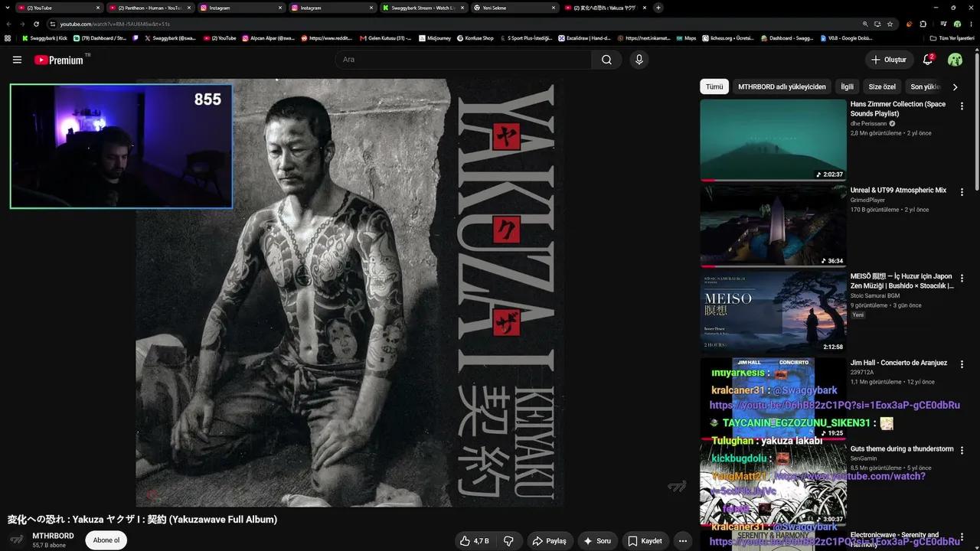Click the Paylaş share button
This screenshot has height=551, width=980.
click(550, 541)
